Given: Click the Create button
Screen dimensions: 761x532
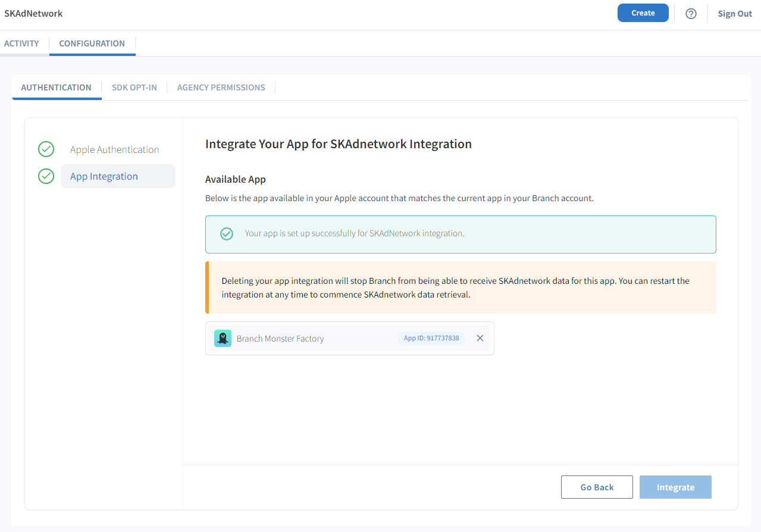Looking at the screenshot, I should pos(643,13).
